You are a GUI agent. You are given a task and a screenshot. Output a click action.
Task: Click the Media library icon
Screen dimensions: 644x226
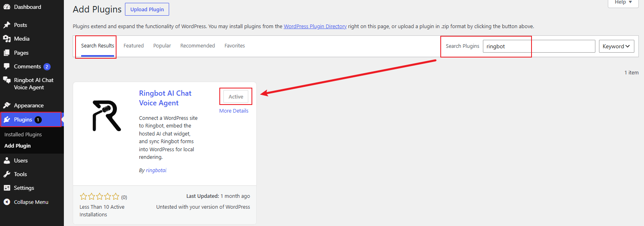7,39
